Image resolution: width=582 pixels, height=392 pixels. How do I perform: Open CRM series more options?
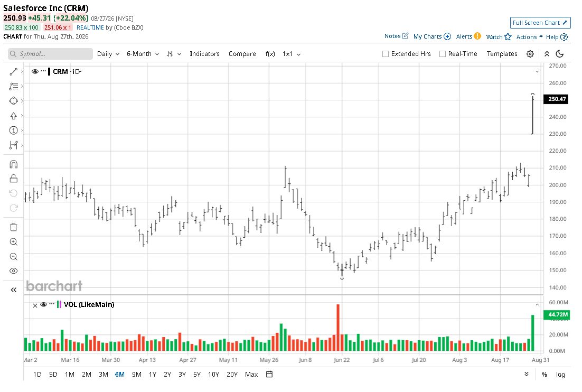tap(43, 71)
